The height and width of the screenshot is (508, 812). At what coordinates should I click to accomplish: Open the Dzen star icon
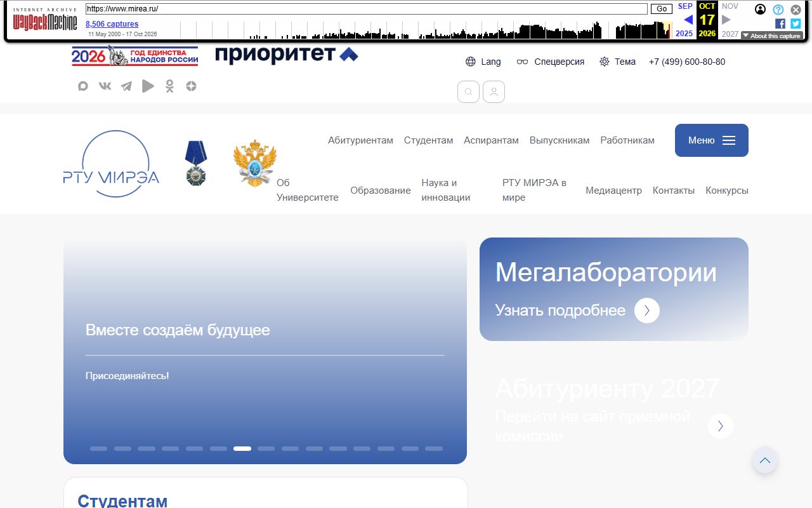pos(192,86)
